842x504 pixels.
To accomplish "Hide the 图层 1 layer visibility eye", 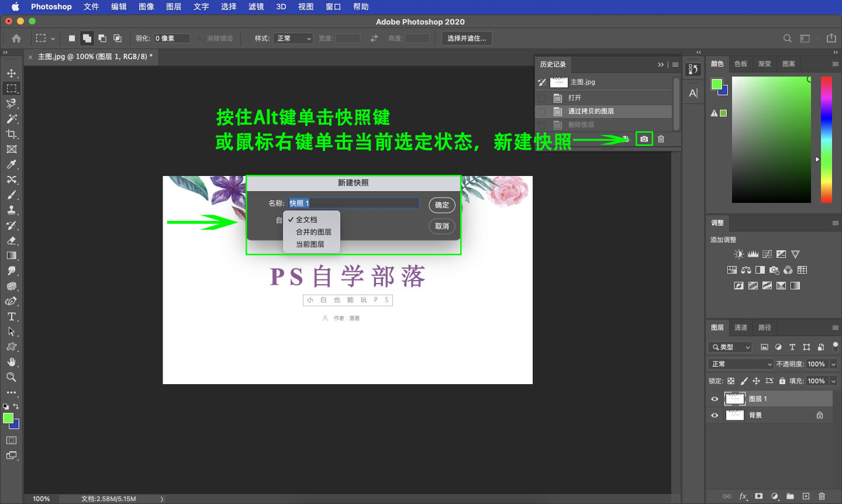I will click(x=715, y=398).
